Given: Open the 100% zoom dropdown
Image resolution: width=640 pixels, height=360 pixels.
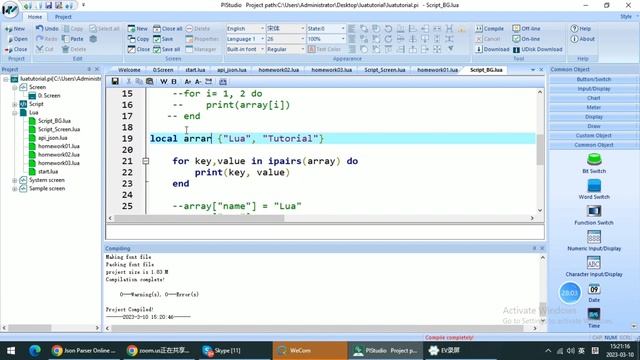Looking at the screenshot, I should coord(326,39).
